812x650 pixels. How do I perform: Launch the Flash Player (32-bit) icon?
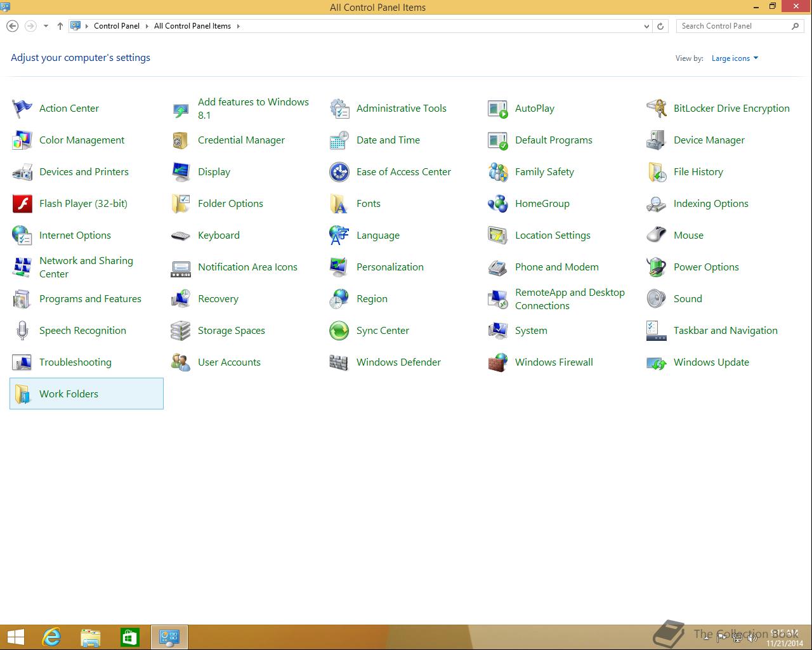pyautogui.click(x=22, y=204)
